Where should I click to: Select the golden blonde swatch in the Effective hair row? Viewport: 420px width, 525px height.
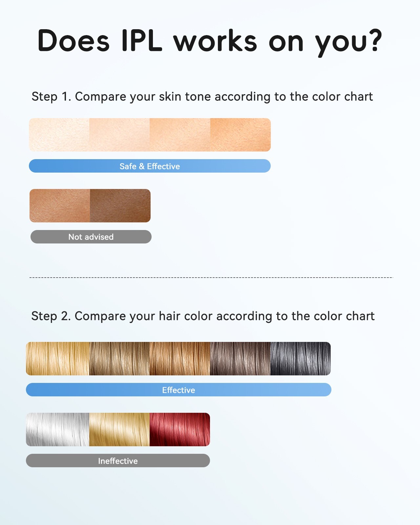(x=58, y=359)
